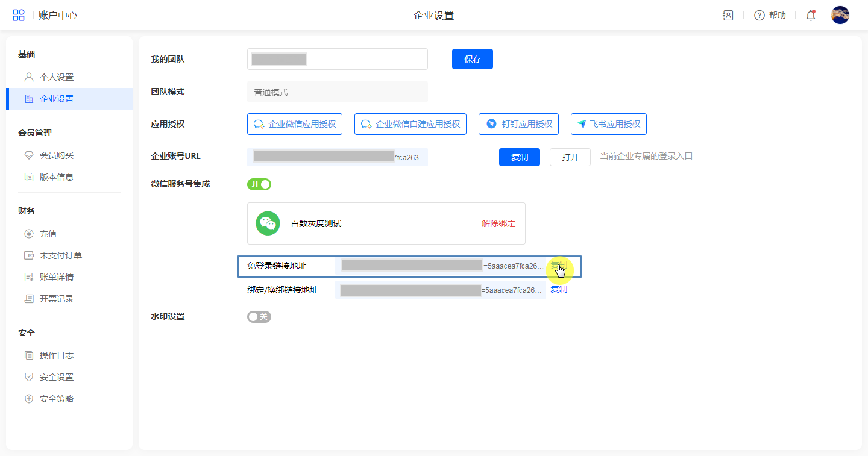Enable the 水印设置 toggle switch

click(259, 317)
